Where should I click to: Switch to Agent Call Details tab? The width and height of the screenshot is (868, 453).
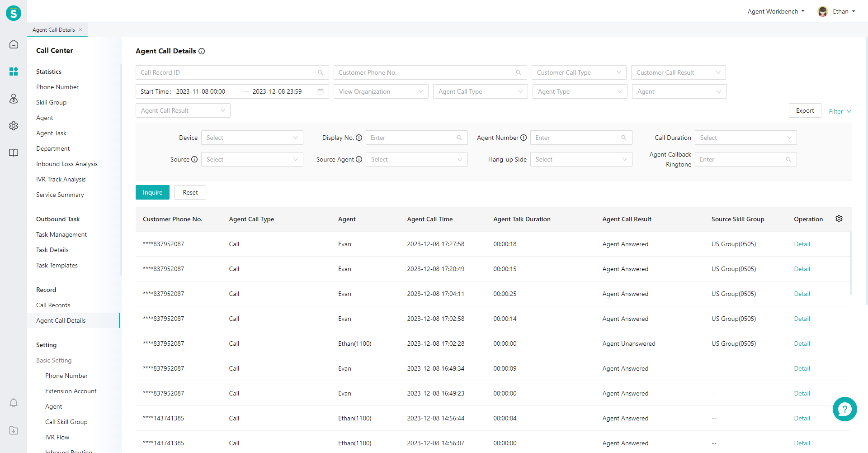[54, 29]
